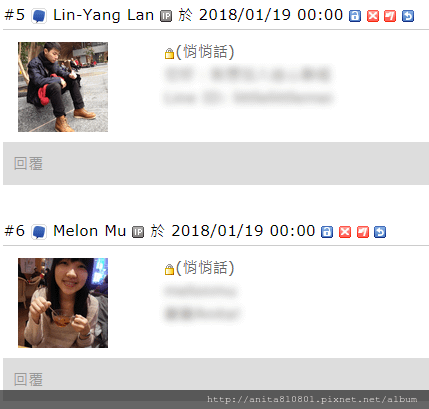429x409 pixels.
Task: Click the blue reply arrow on comment #6
Action: pyautogui.click(x=380, y=232)
